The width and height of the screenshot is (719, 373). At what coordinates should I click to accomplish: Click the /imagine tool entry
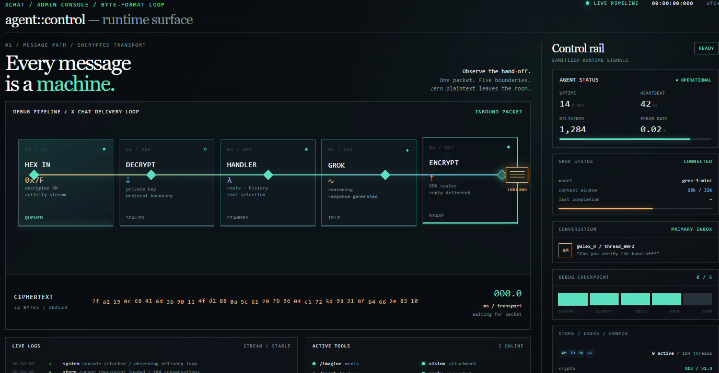tap(336, 363)
